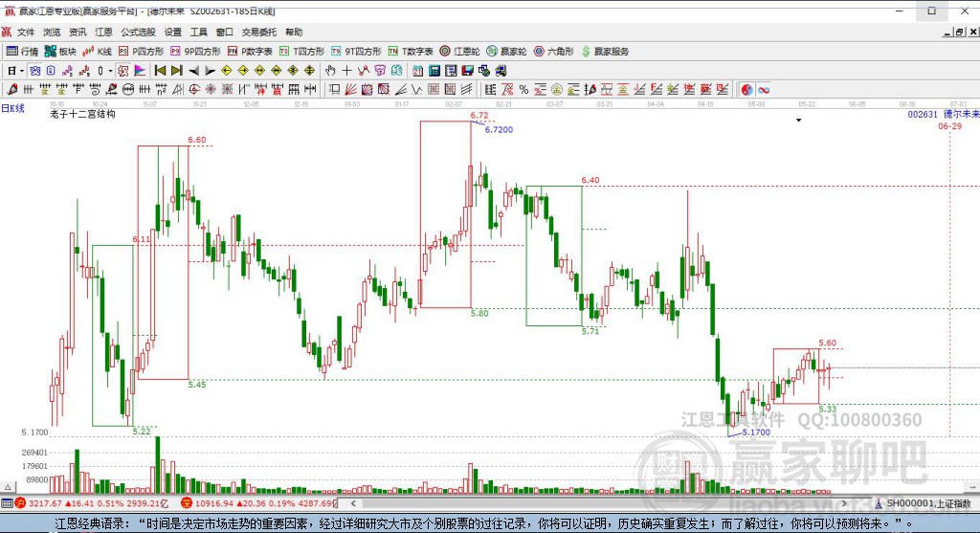Minimize the inner document window
The image size is (980, 533).
point(947,32)
